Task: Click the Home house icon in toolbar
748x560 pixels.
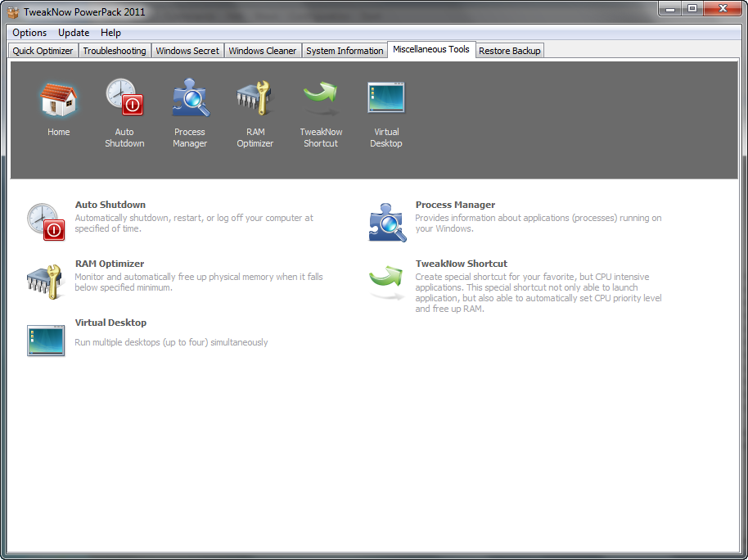Action: (58, 99)
